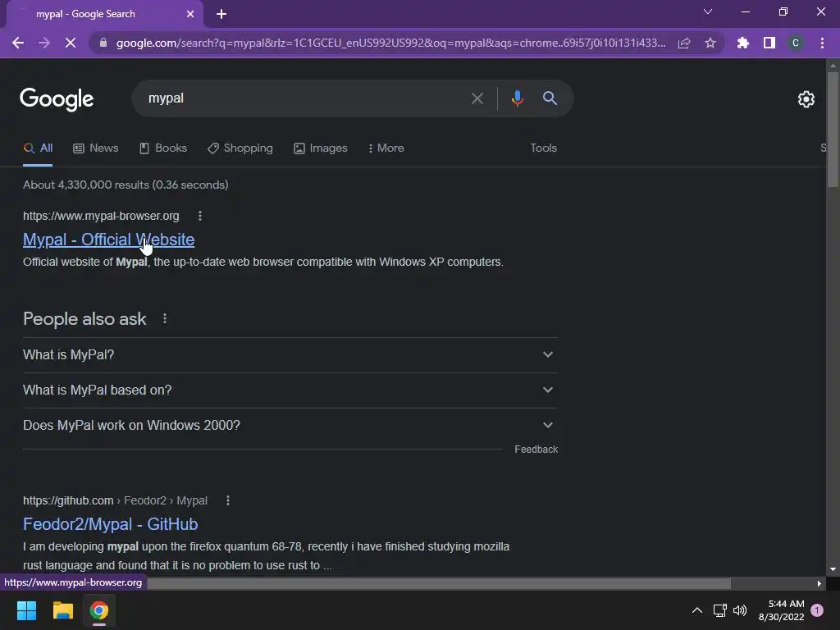Viewport: 840px width, 630px height.
Task: Open the clock showing 5:44 AM
Action: click(x=782, y=610)
